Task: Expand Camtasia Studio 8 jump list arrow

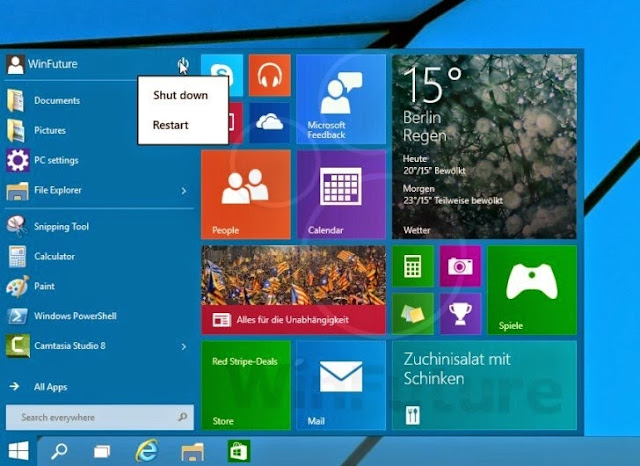Action: [184, 346]
